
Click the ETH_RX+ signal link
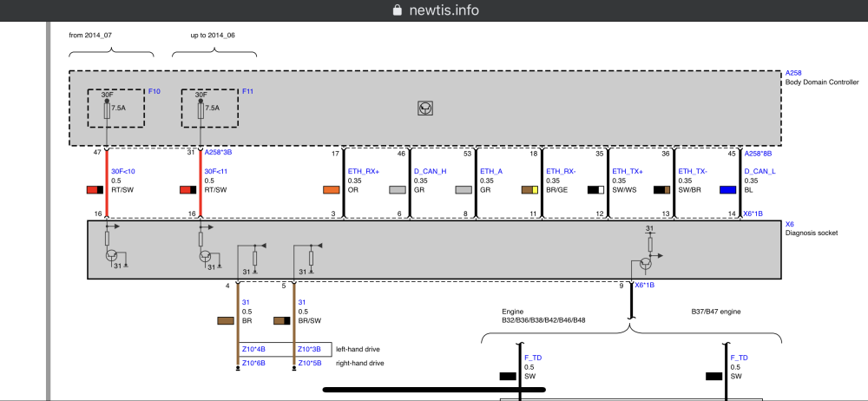point(364,171)
